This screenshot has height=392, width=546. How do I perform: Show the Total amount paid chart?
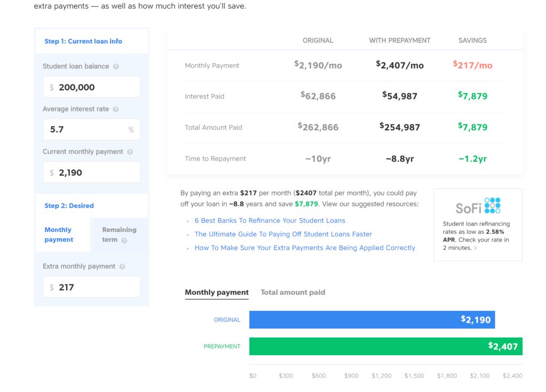tap(293, 292)
